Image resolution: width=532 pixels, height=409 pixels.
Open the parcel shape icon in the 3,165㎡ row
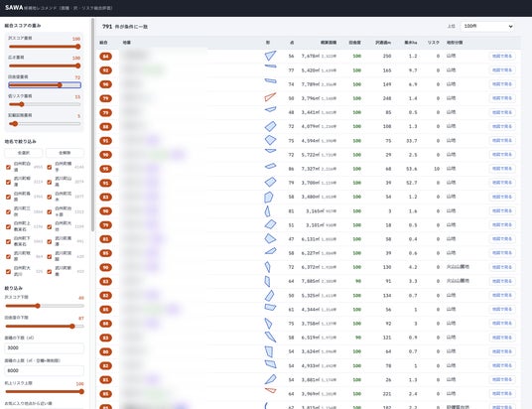pyautogui.click(x=268, y=210)
